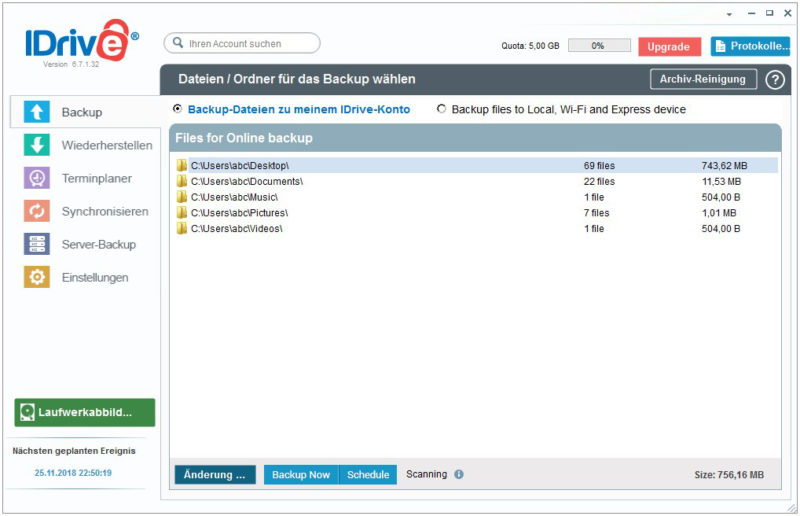800x516 pixels.
Task: Click the search magnifier icon
Action: click(178, 42)
